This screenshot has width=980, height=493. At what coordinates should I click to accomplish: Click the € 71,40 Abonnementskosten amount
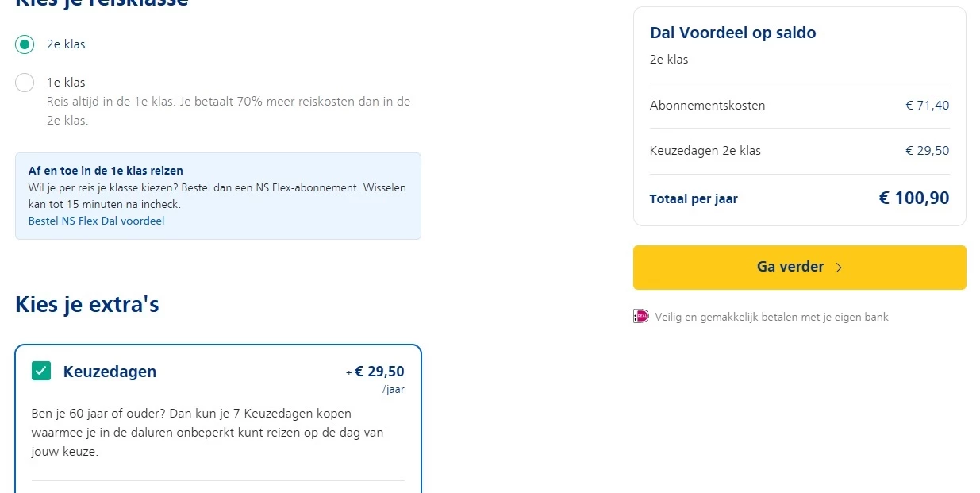[x=927, y=106]
